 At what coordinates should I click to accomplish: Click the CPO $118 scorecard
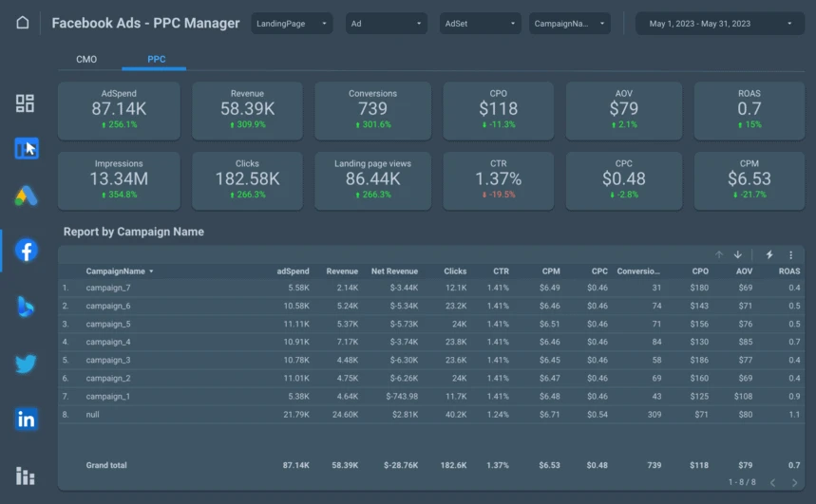pos(498,110)
